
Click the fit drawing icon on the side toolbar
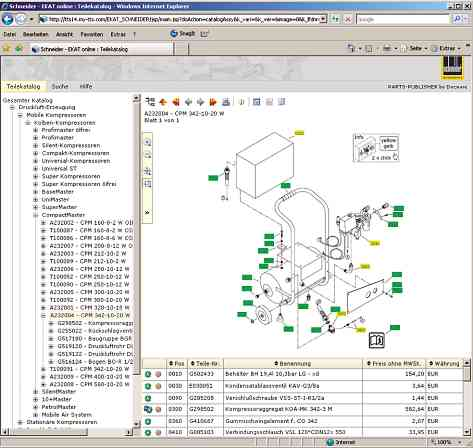(148, 184)
